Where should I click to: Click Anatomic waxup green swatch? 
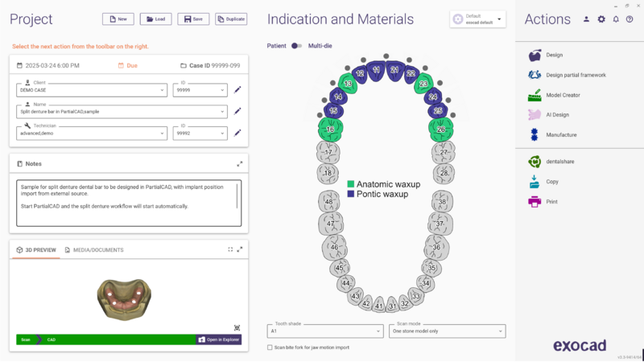[351, 184]
